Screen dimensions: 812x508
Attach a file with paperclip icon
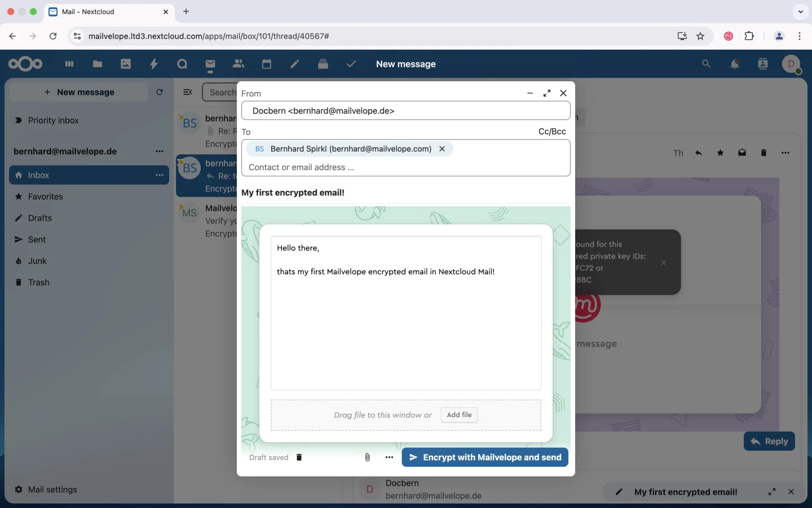pyautogui.click(x=367, y=457)
